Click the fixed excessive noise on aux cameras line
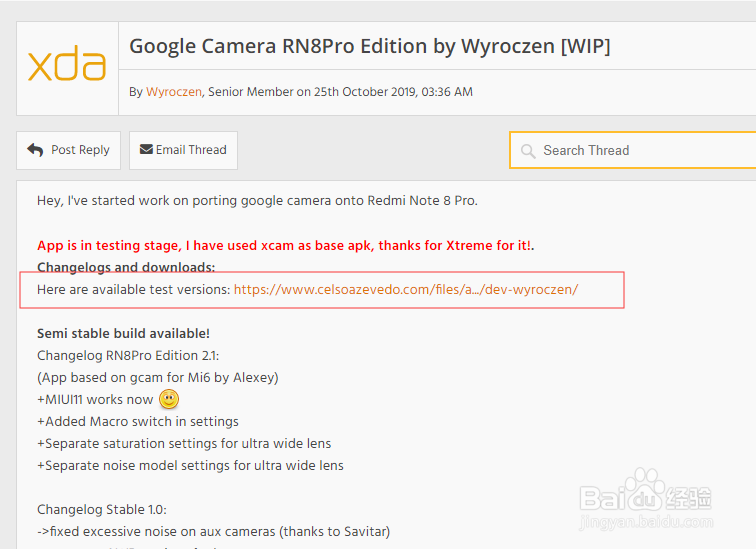This screenshot has width=756, height=549. pos(214,532)
